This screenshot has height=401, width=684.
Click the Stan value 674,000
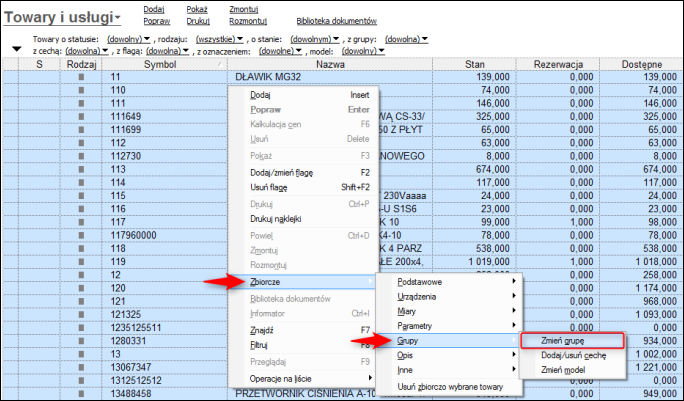pyautogui.click(x=492, y=169)
